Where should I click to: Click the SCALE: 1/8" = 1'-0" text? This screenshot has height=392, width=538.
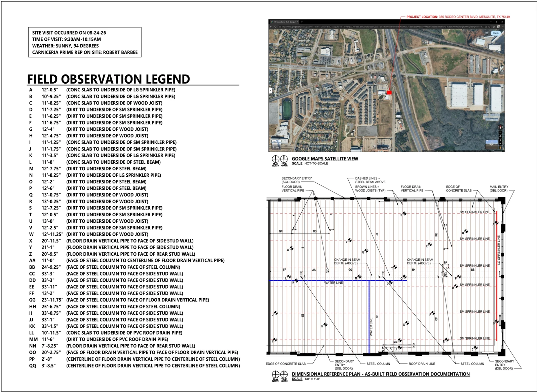click(x=306, y=379)
